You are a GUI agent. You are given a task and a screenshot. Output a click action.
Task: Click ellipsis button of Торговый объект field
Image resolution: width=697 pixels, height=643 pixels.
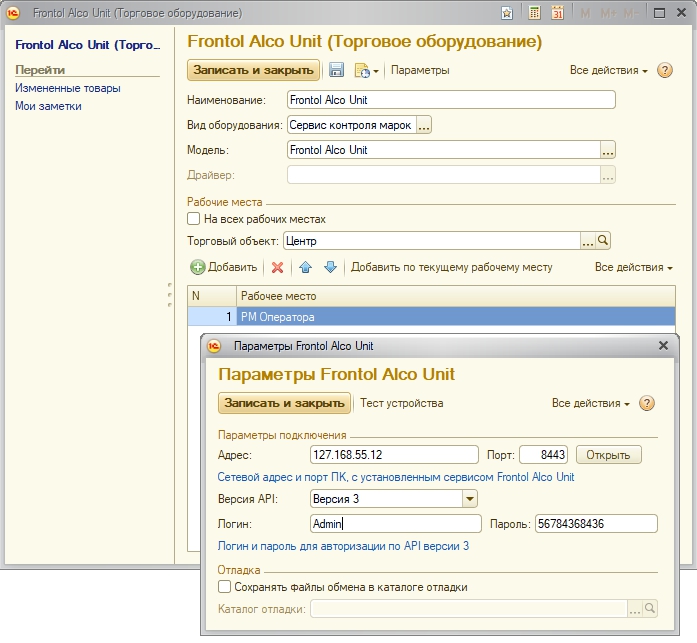tap(588, 241)
